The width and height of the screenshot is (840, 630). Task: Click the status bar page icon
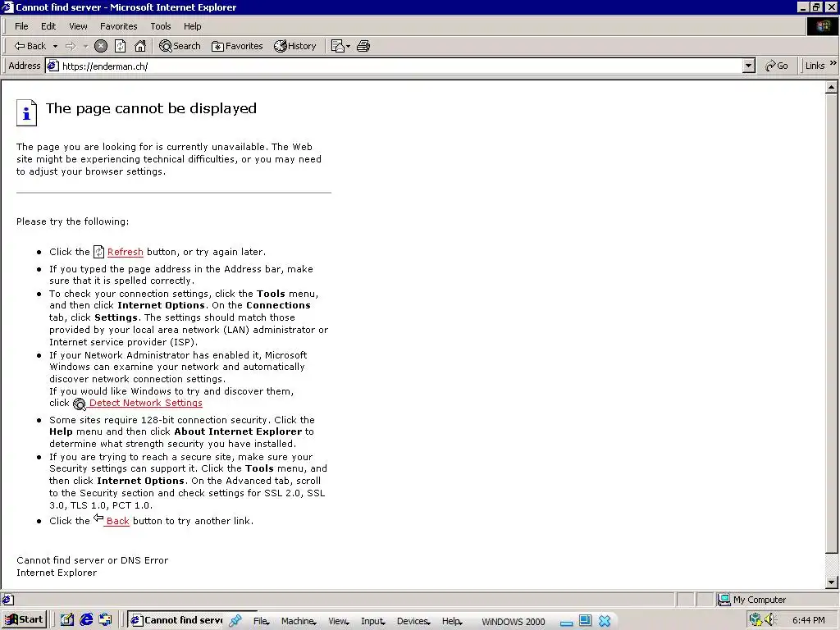click(8, 600)
